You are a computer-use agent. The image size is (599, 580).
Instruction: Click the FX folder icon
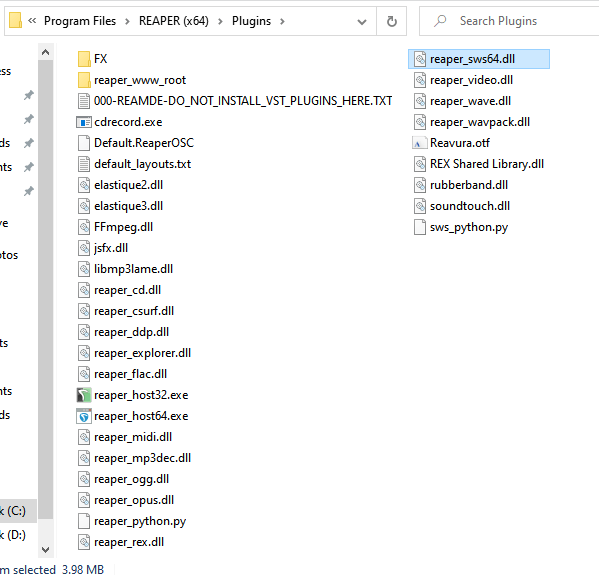(x=84, y=59)
